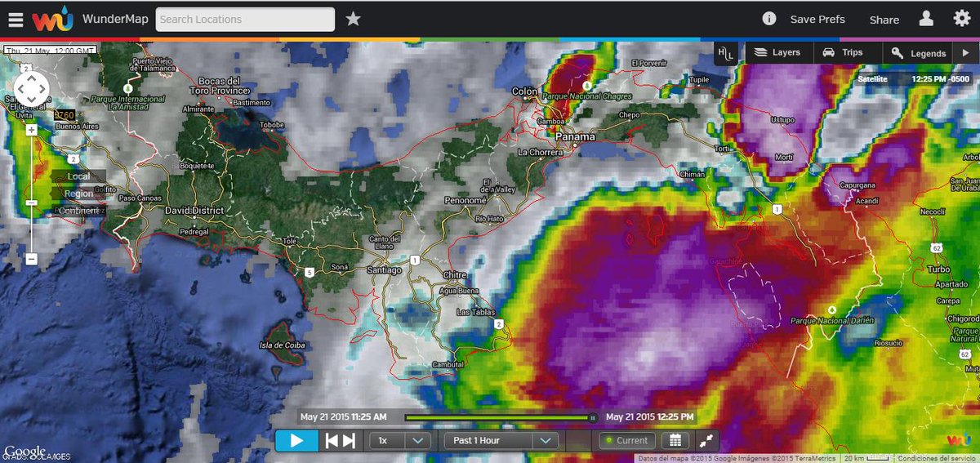Click the route 5 shield near Soná
Screen dimensions: 980x463
click(x=310, y=271)
